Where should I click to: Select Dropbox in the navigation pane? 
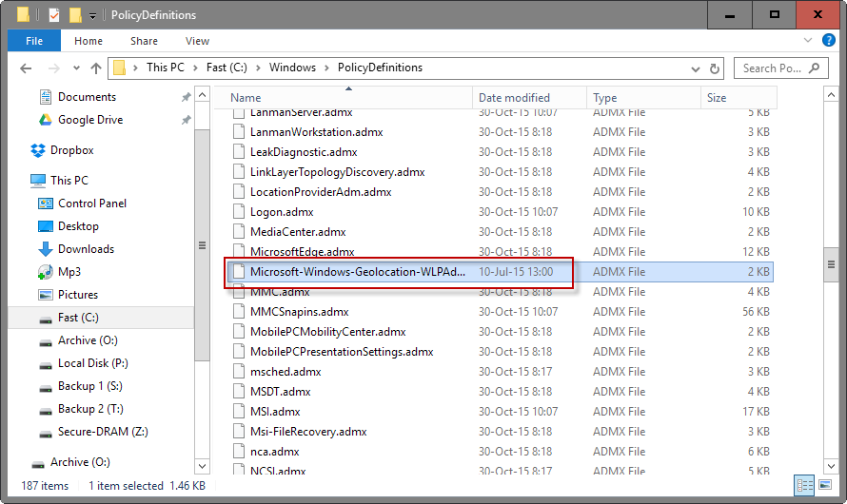tap(71, 150)
